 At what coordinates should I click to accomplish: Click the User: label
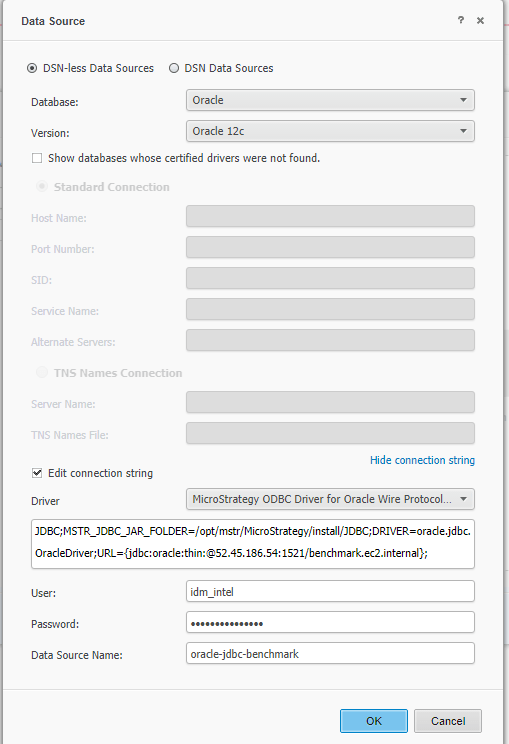coord(43,593)
